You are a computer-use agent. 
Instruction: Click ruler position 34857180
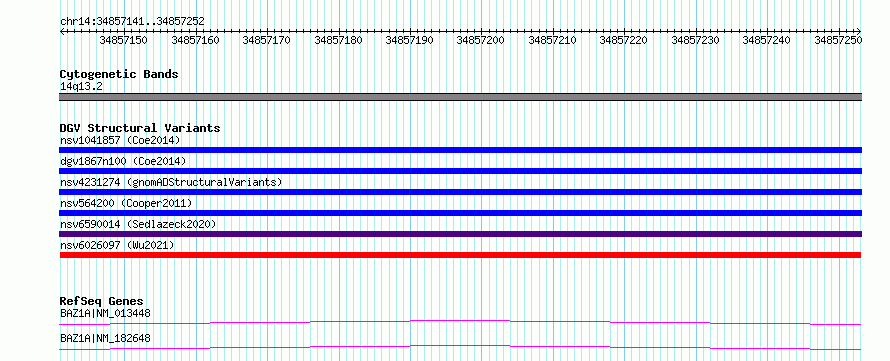(338, 40)
